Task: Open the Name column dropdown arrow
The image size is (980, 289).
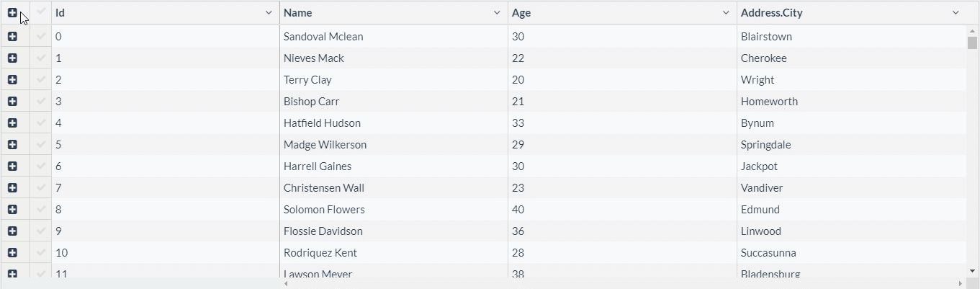Action: click(x=497, y=13)
